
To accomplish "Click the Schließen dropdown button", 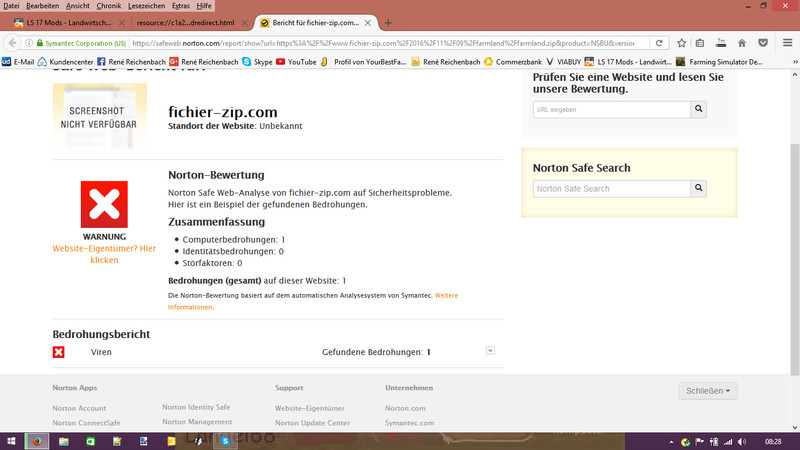I will 708,391.
